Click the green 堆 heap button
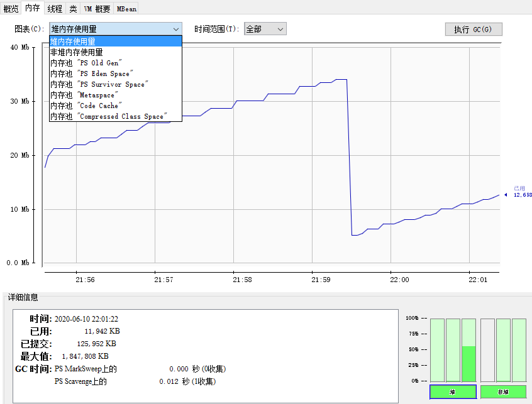532x404 pixels. pos(453,392)
